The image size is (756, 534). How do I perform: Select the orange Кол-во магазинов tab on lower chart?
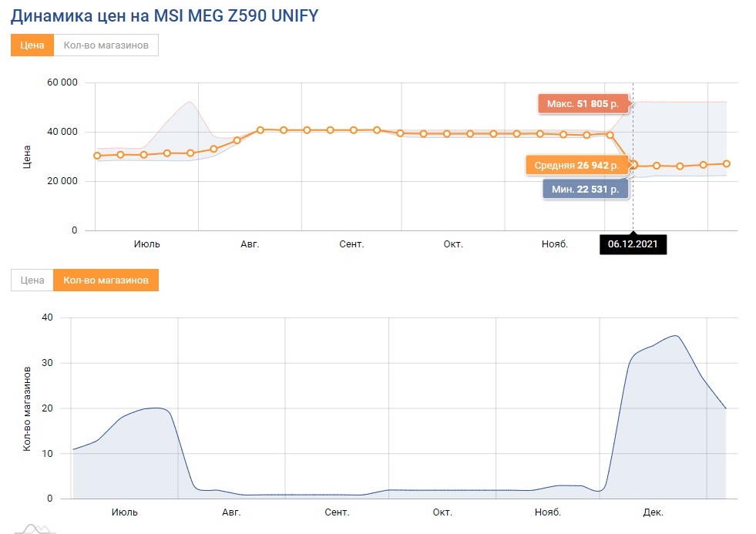[106, 280]
